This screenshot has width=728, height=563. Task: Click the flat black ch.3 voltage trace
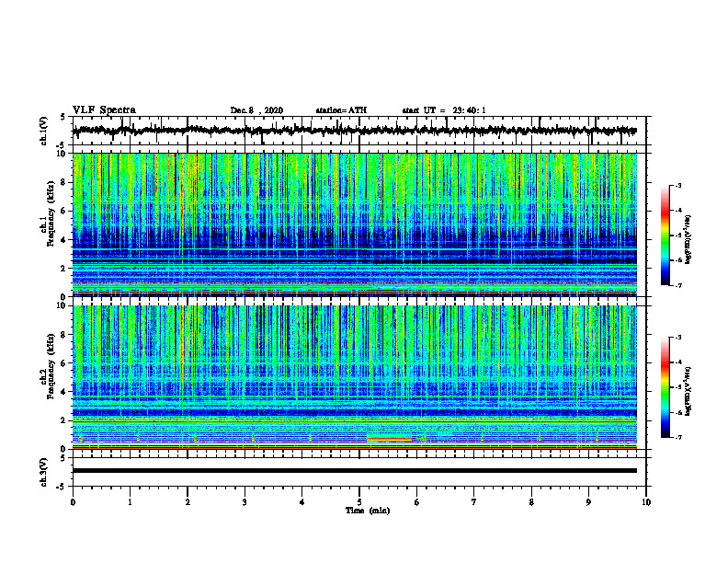[355, 471]
